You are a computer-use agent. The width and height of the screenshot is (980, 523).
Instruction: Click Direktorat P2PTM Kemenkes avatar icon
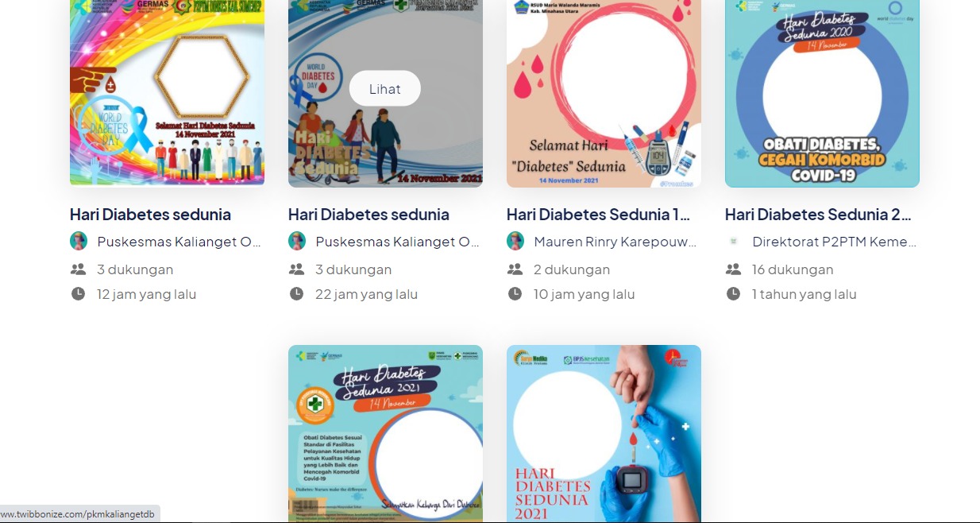[x=734, y=241]
